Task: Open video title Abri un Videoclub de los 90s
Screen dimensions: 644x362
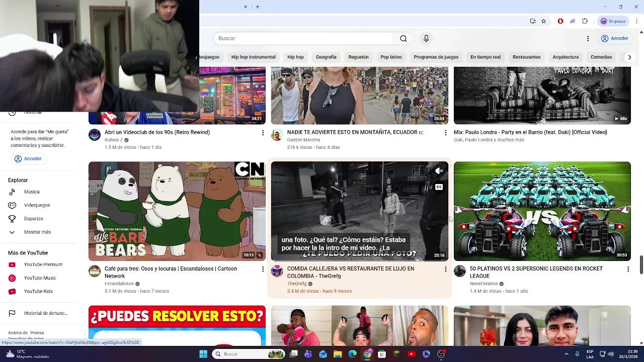Action: click(157, 132)
